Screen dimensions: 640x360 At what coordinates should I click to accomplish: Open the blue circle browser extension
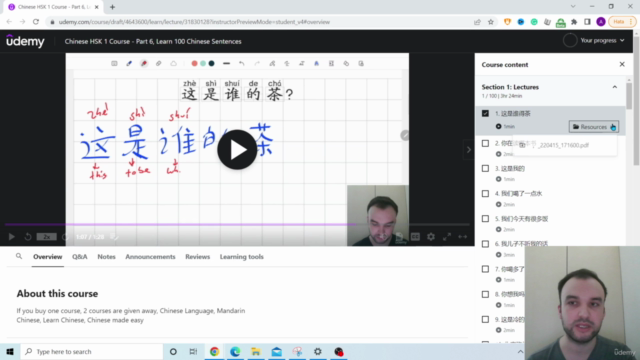point(521,22)
